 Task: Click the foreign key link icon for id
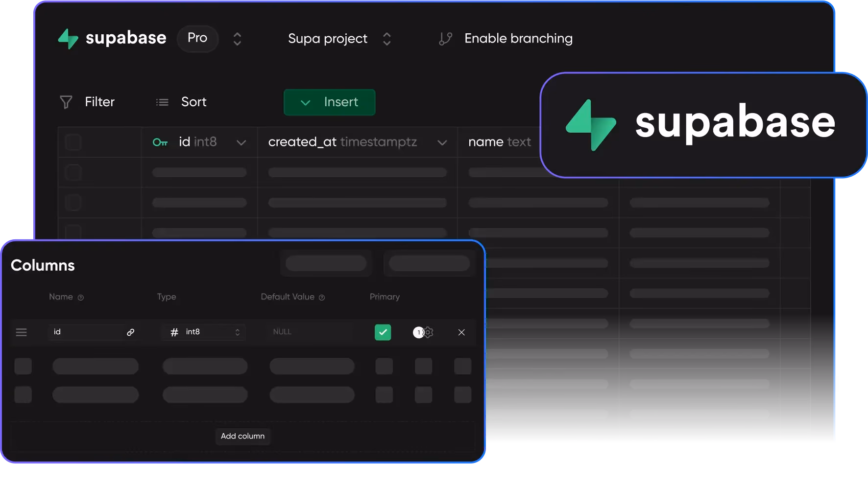pos(131,332)
